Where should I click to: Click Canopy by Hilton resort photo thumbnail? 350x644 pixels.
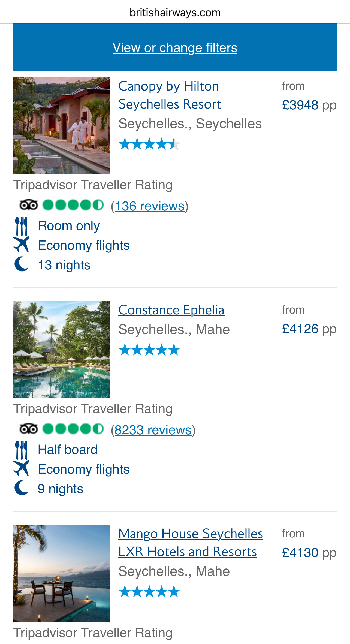pos(62,126)
